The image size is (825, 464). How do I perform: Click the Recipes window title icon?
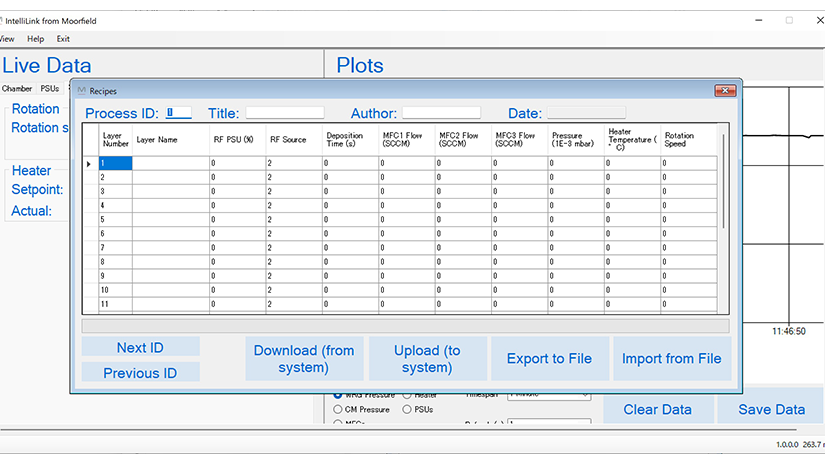pyautogui.click(x=81, y=91)
